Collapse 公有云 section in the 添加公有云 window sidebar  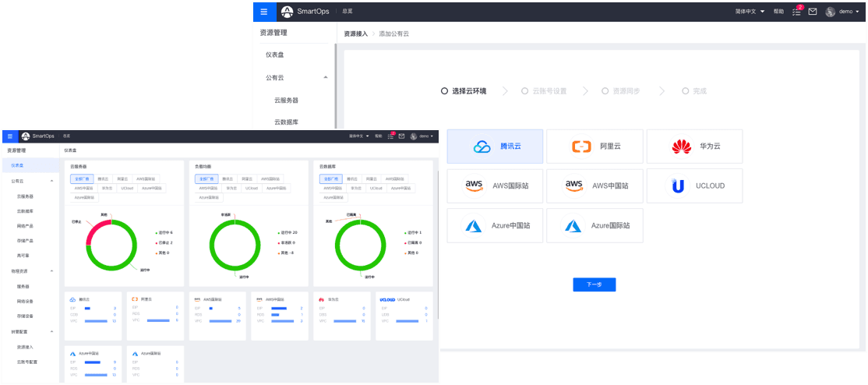coord(325,78)
